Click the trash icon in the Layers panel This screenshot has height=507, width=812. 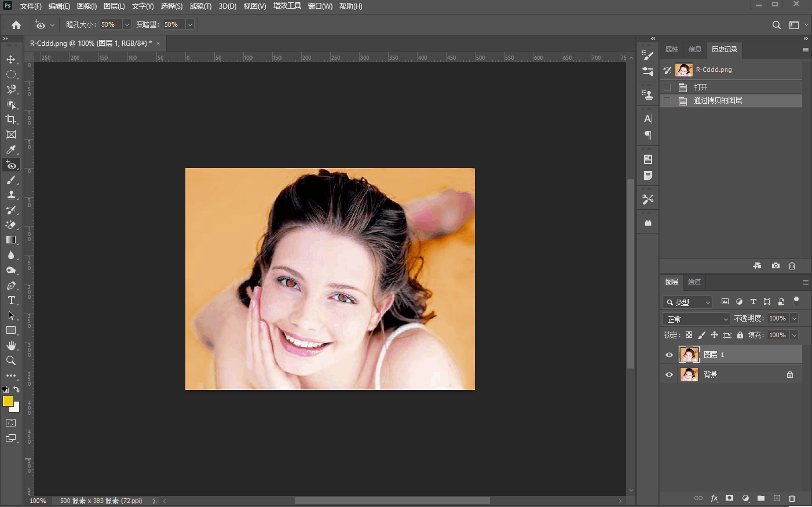pyautogui.click(x=792, y=498)
